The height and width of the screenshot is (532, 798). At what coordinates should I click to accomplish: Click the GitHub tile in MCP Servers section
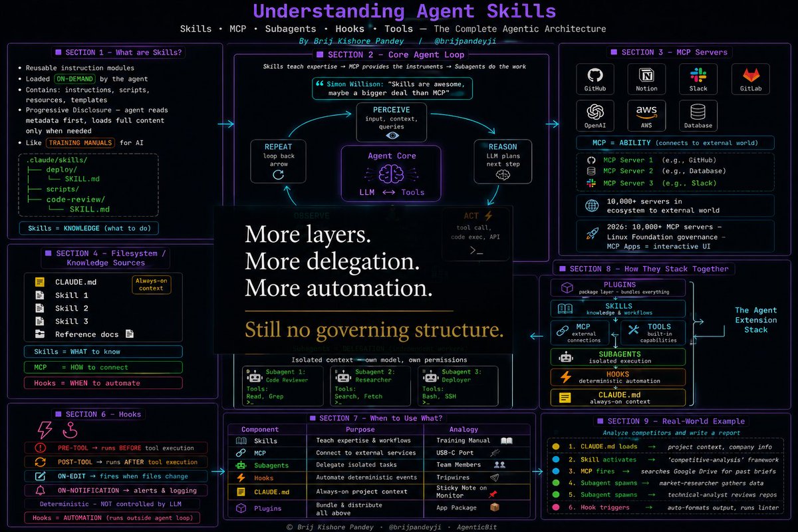(595, 79)
